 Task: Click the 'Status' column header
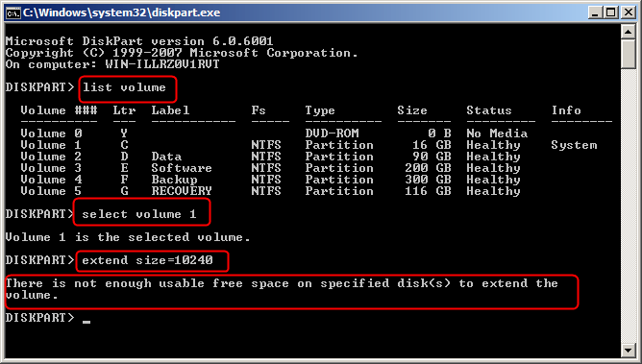pos(489,110)
